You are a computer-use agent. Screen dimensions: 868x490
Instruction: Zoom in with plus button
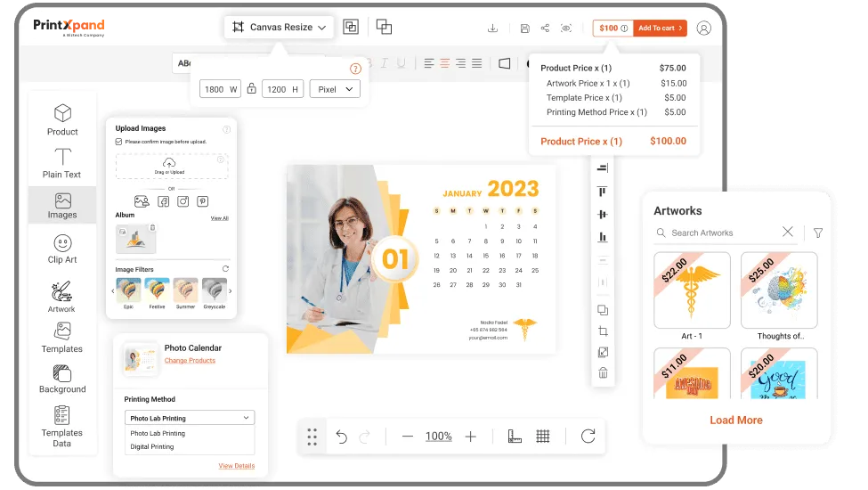click(471, 437)
